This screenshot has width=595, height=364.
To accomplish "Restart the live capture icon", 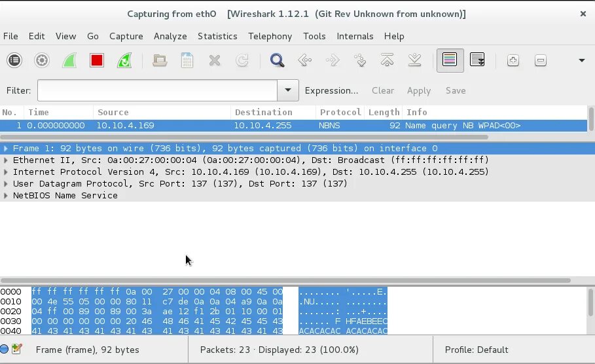I will coord(124,60).
